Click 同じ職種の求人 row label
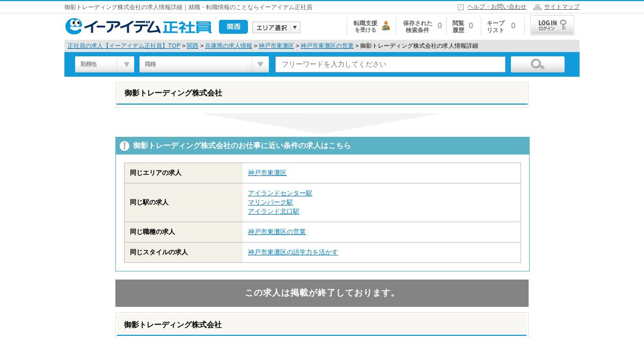The height and width of the screenshot is (338, 644). click(x=152, y=232)
